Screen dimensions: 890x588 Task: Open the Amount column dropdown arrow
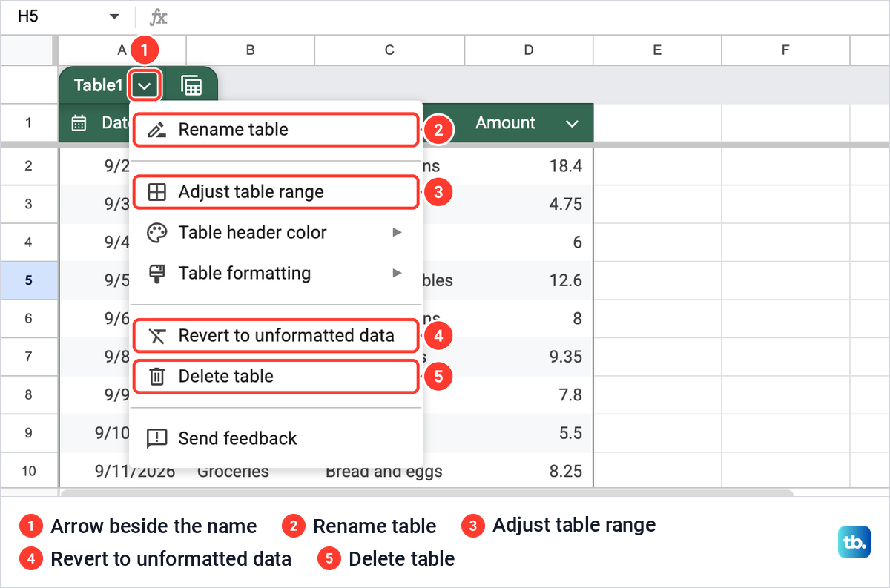pos(572,124)
